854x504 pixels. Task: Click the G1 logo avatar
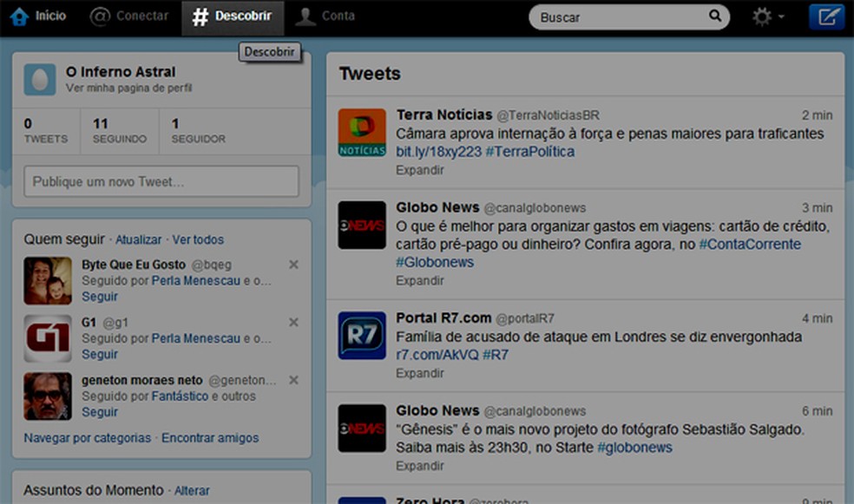click(48, 338)
